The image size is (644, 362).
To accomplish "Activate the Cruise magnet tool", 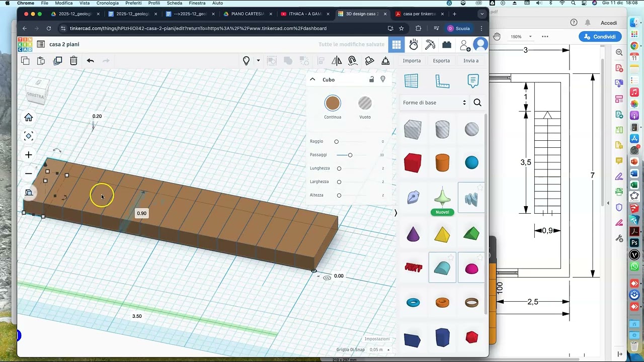I will (x=353, y=61).
